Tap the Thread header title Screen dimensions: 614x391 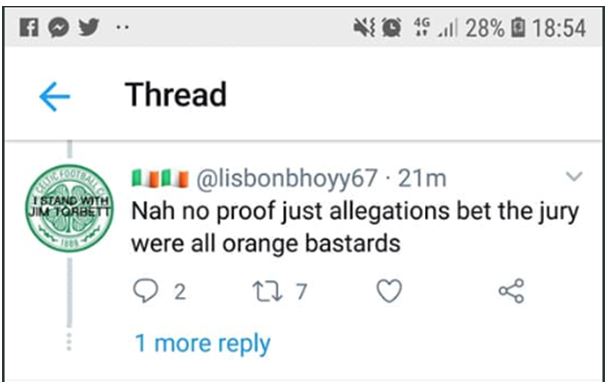click(x=176, y=94)
